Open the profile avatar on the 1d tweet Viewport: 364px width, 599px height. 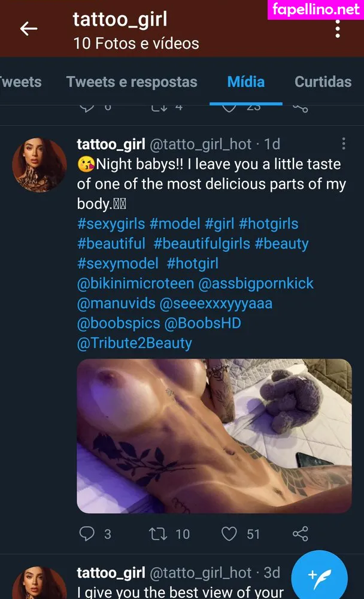click(40, 165)
